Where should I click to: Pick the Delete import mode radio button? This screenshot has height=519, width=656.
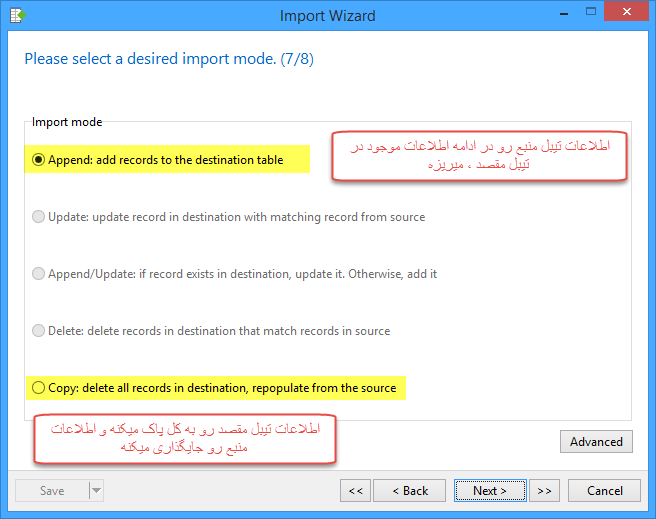pos(39,331)
